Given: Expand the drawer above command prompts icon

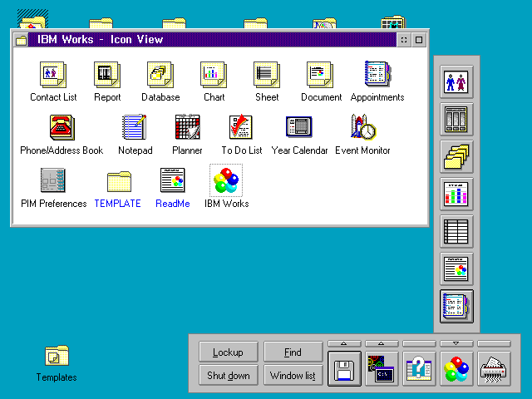Looking at the screenshot, I should pos(382,343).
